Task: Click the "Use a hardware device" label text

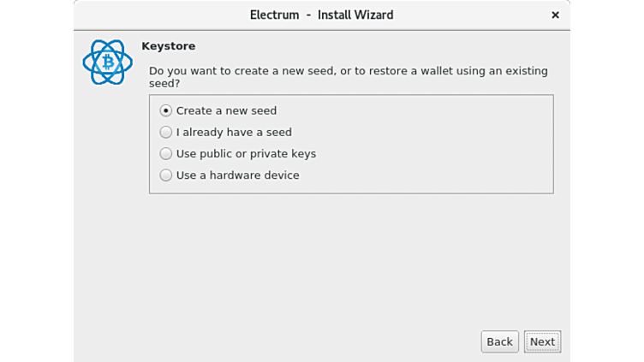Action: (x=237, y=175)
